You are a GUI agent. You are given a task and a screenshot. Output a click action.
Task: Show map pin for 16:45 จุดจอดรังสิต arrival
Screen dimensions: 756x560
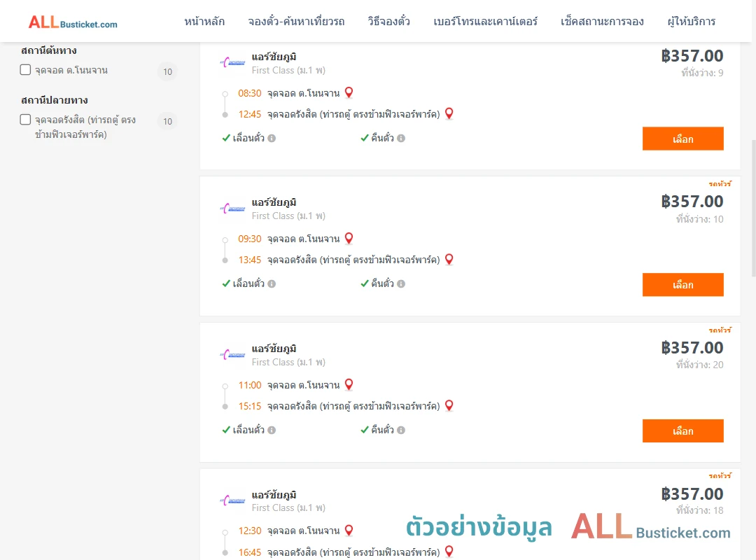pyautogui.click(x=449, y=551)
